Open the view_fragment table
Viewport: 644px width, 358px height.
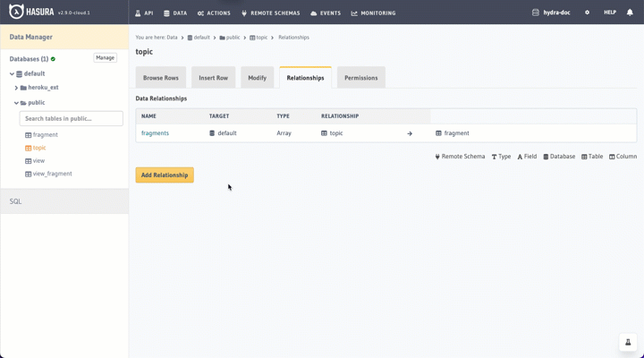click(x=52, y=174)
